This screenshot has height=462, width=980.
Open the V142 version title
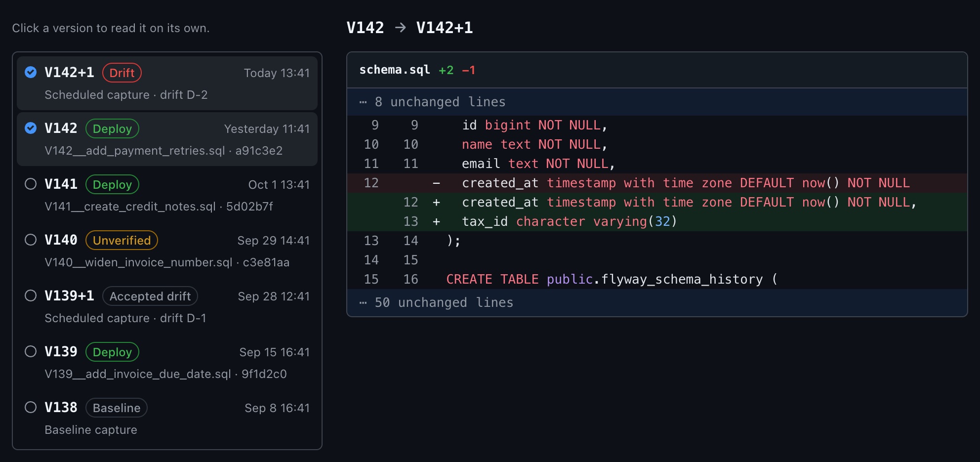pos(61,128)
